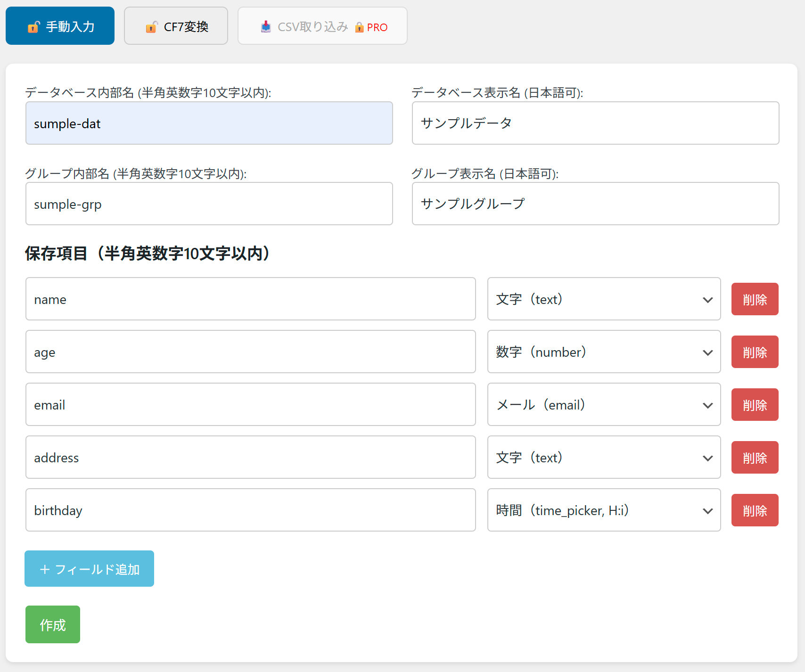Open the 時間 (time_picker) dropdown for birthday
The image size is (805, 672).
(x=604, y=510)
